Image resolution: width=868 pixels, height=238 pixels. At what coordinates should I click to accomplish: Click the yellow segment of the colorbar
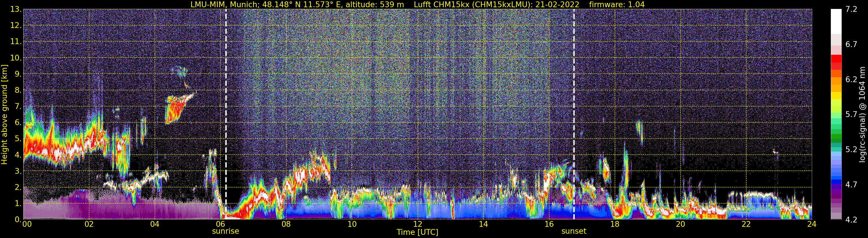836,95
